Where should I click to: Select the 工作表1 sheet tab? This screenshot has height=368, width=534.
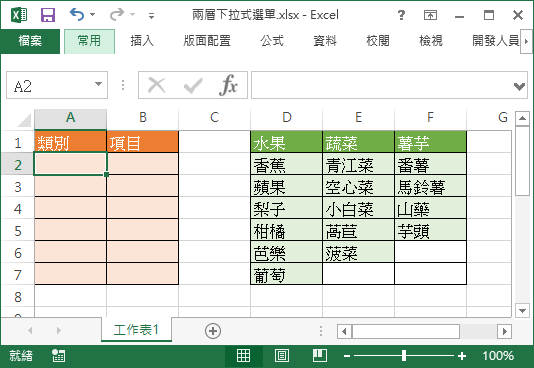tap(136, 330)
